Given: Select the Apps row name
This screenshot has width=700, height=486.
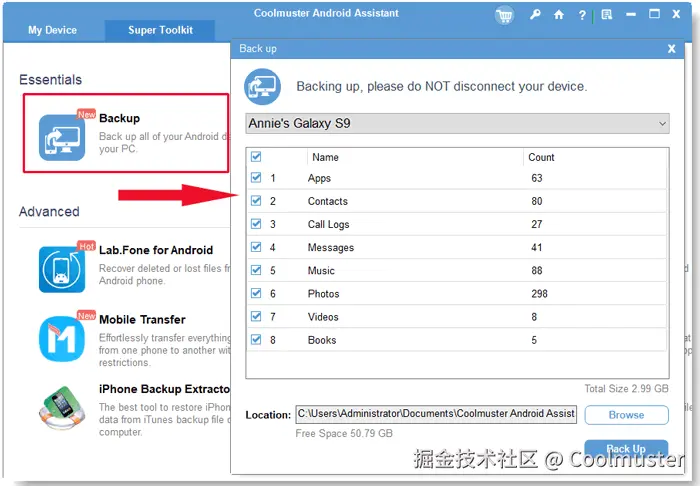Looking at the screenshot, I should pyautogui.click(x=319, y=179).
